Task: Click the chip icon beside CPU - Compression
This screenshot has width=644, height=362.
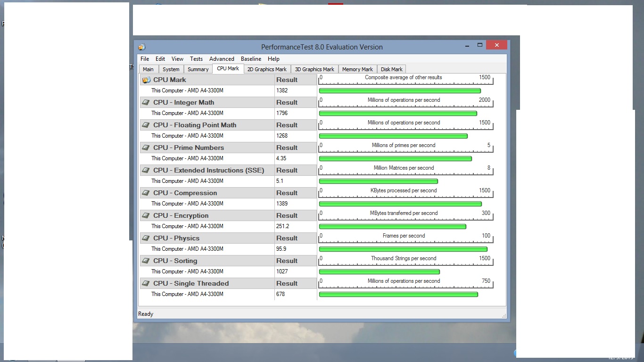Action: pos(147,193)
